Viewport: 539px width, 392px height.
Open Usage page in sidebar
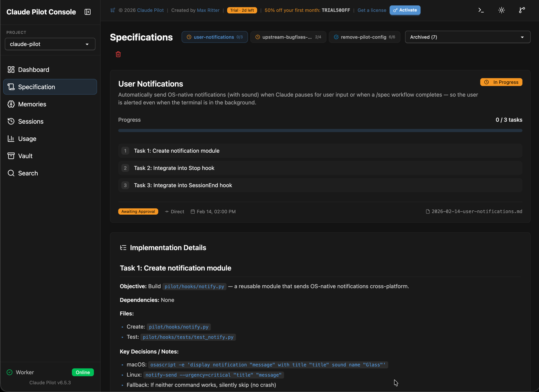click(50, 139)
